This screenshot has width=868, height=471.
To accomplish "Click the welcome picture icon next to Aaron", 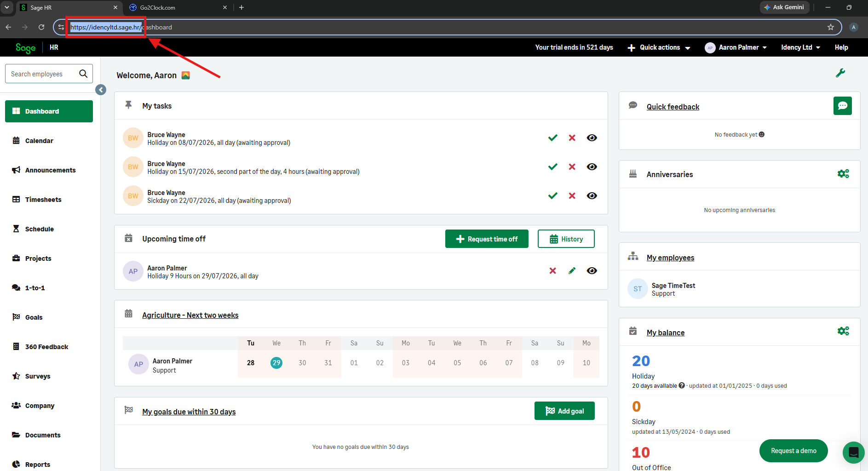I will (x=186, y=75).
